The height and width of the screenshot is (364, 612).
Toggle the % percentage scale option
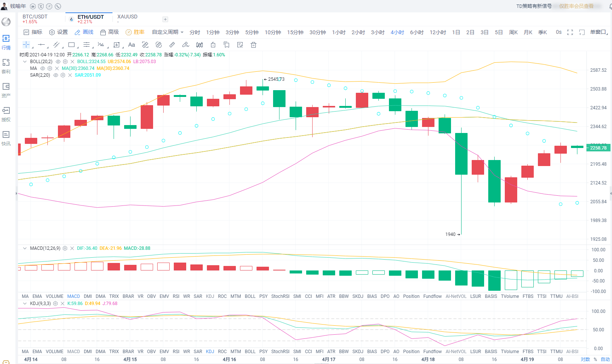click(595, 359)
